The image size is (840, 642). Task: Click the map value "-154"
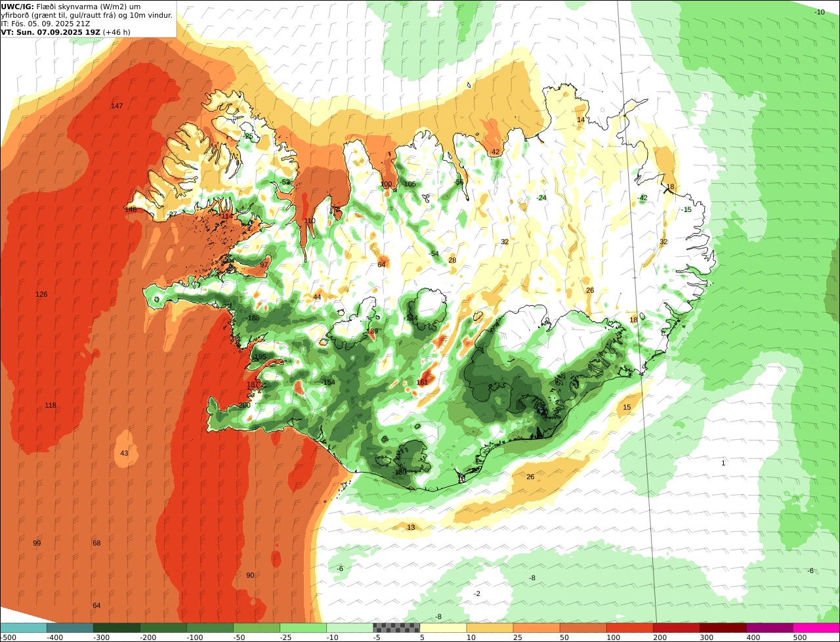(328, 382)
